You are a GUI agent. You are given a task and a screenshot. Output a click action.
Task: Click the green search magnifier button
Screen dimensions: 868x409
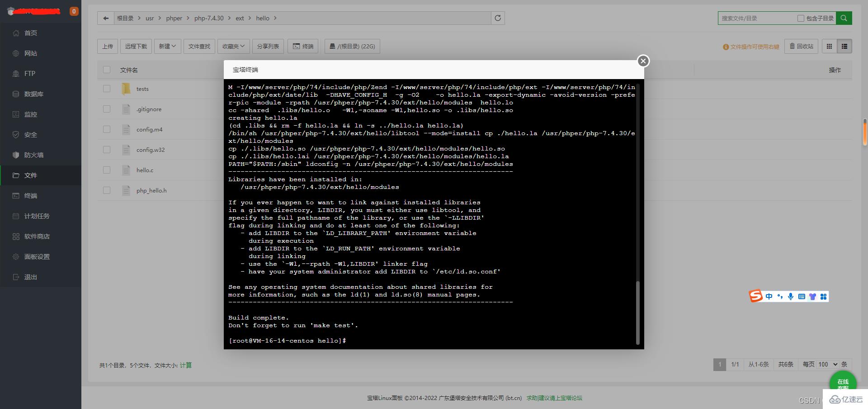coord(844,18)
